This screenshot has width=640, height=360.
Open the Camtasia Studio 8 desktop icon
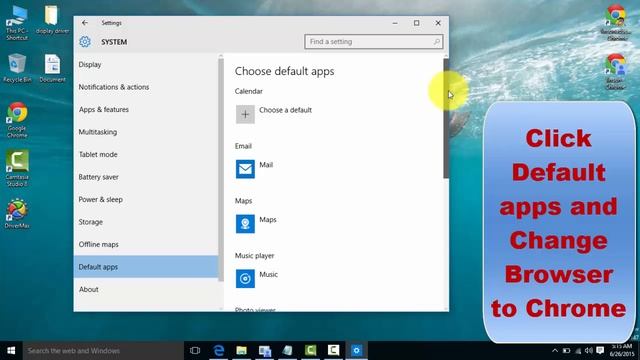point(17,168)
